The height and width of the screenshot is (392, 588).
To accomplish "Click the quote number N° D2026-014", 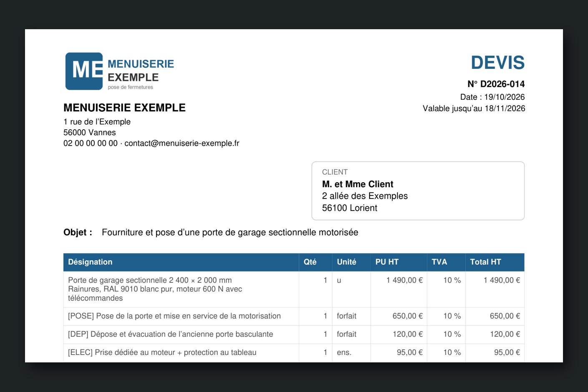I will tap(496, 84).
